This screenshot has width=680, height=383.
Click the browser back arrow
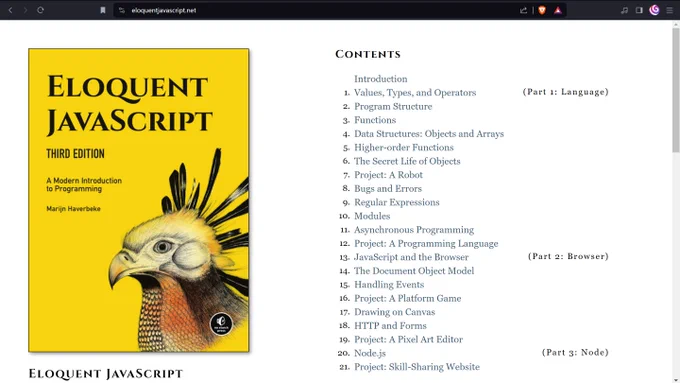pyautogui.click(x=10, y=10)
